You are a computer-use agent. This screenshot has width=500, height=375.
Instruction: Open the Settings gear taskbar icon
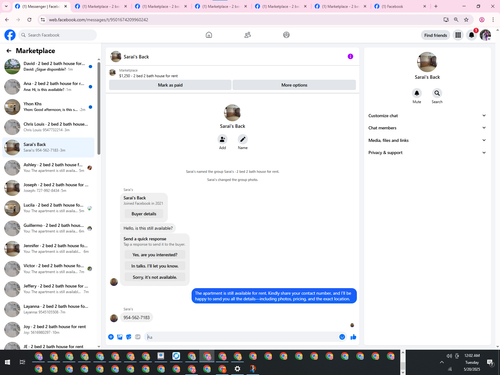coord(237,369)
